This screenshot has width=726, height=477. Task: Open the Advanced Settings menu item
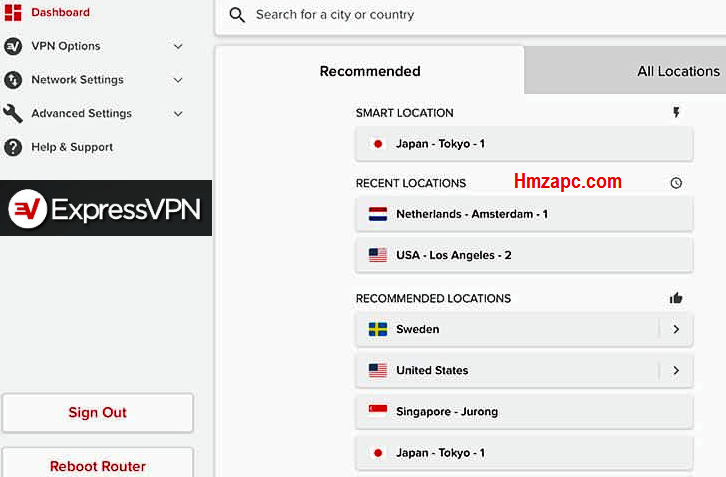[81, 113]
